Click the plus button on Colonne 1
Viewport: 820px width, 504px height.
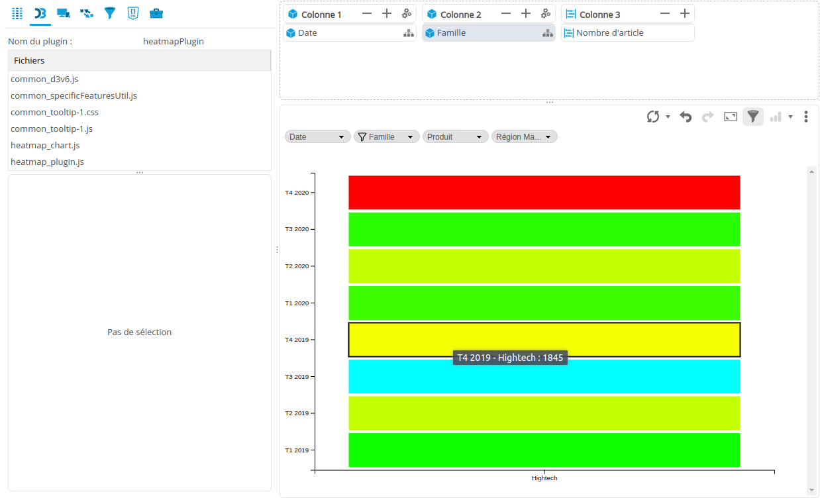coord(387,14)
